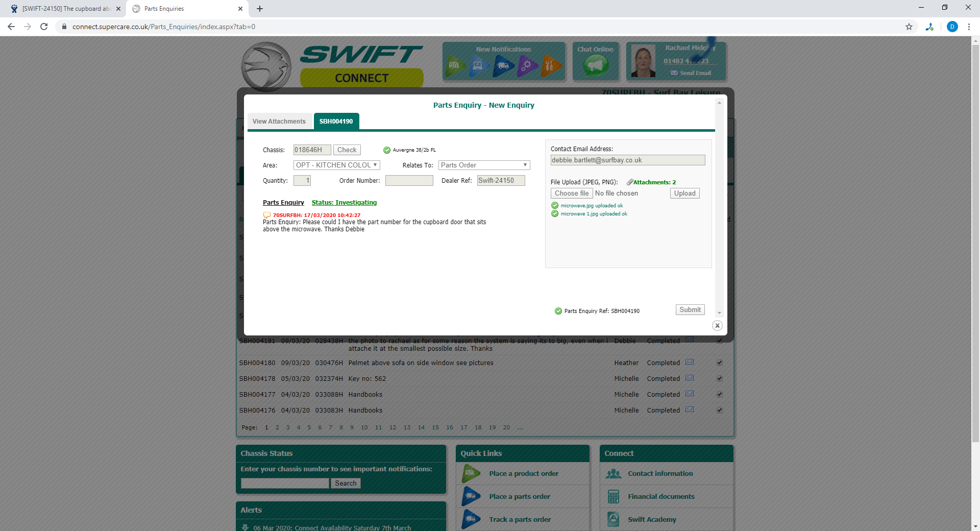Click the Check button next to Chassis

click(x=347, y=150)
